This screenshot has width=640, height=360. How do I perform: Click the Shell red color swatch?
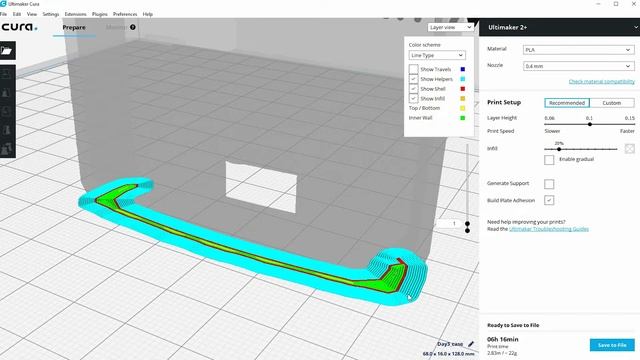coord(462,89)
